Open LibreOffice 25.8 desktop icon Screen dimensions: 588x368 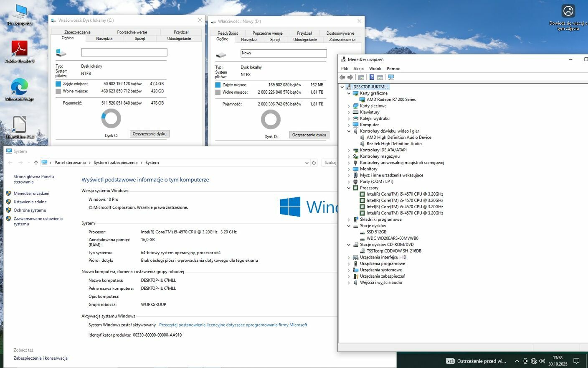point(19,125)
